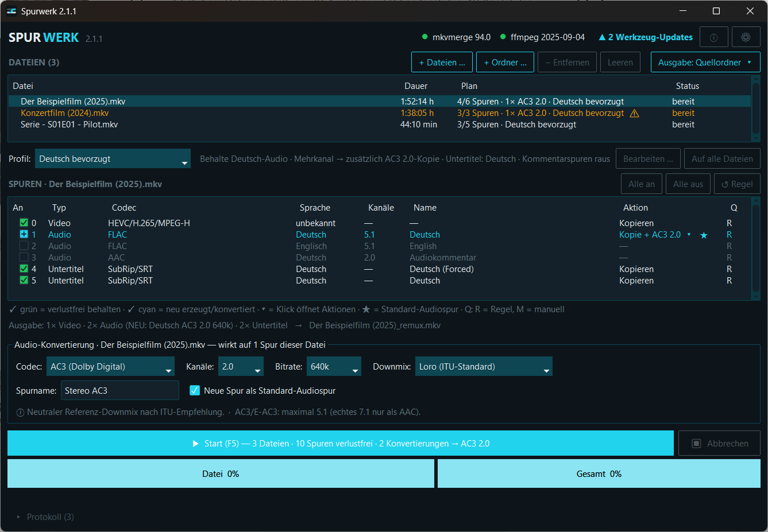Click the Regel reset button
768x532 pixels.
pos(737,184)
